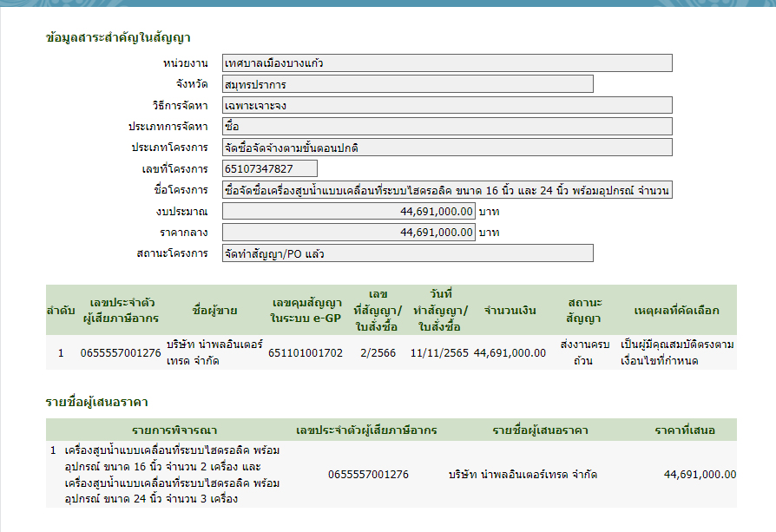Click contract number 2/2566 cell
The width and height of the screenshot is (776, 532).
coord(377,353)
